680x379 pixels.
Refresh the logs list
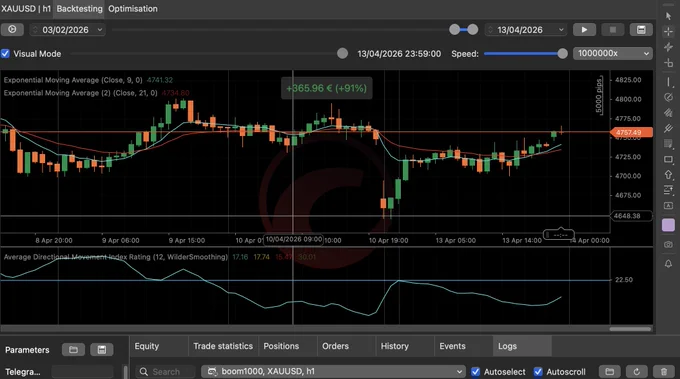637,372
